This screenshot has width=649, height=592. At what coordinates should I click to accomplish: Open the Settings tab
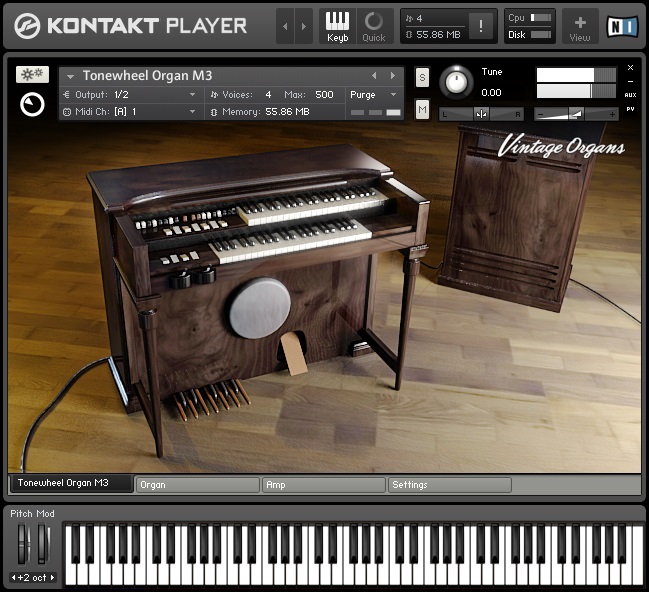449,485
